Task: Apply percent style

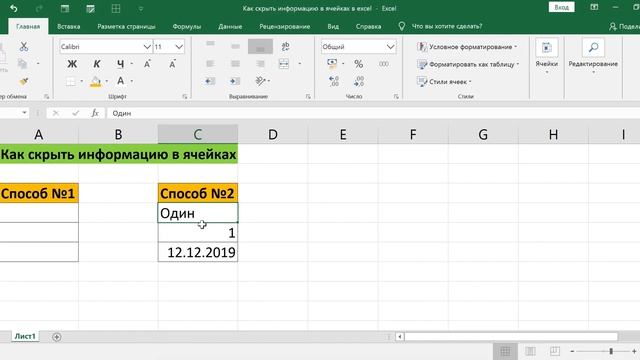Action: click(358, 64)
